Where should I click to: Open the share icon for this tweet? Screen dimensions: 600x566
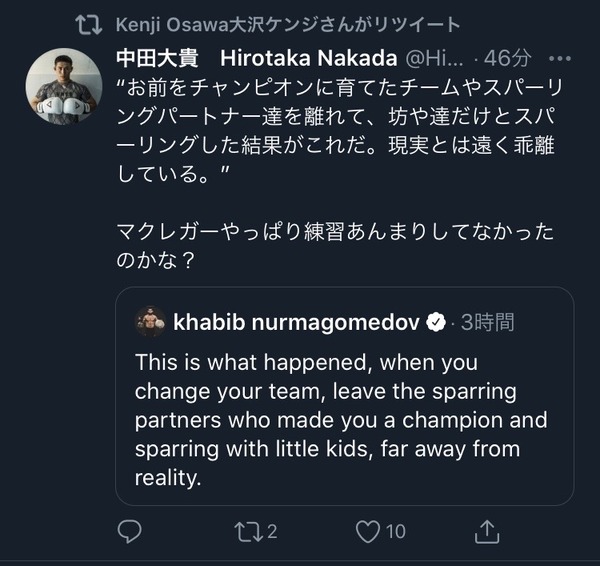pyautogui.click(x=487, y=530)
